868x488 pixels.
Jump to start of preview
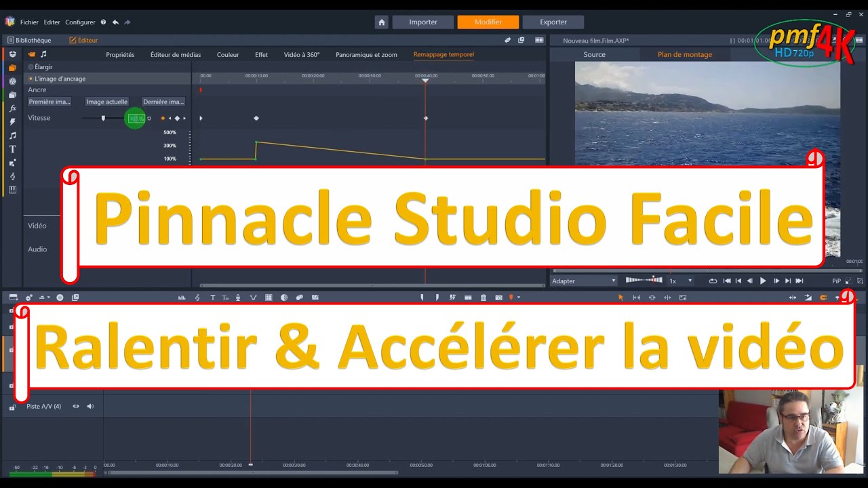[x=727, y=281]
